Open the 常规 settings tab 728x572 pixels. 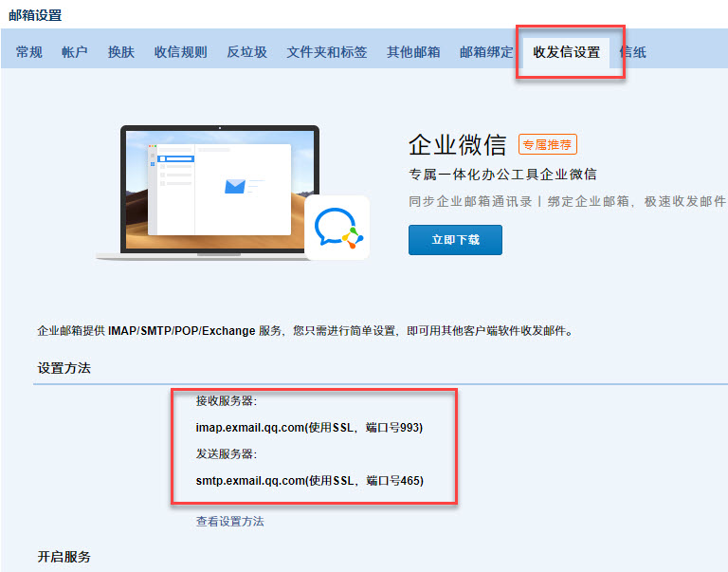click(29, 52)
